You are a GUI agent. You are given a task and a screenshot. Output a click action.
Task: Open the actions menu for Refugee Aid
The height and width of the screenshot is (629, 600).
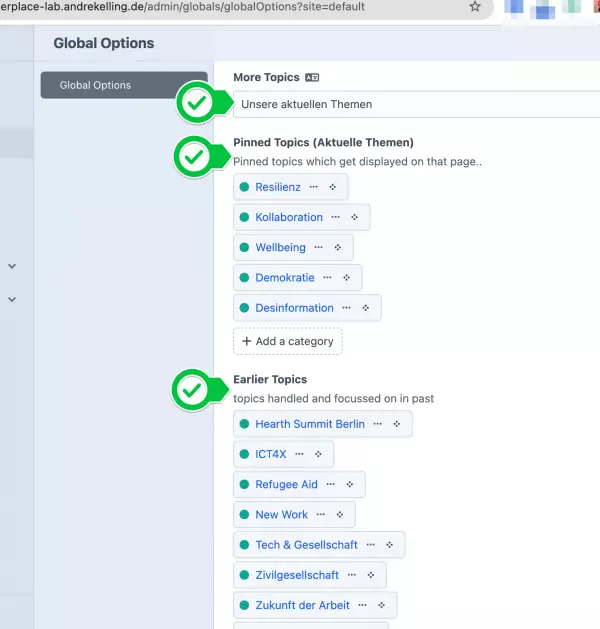(x=330, y=484)
